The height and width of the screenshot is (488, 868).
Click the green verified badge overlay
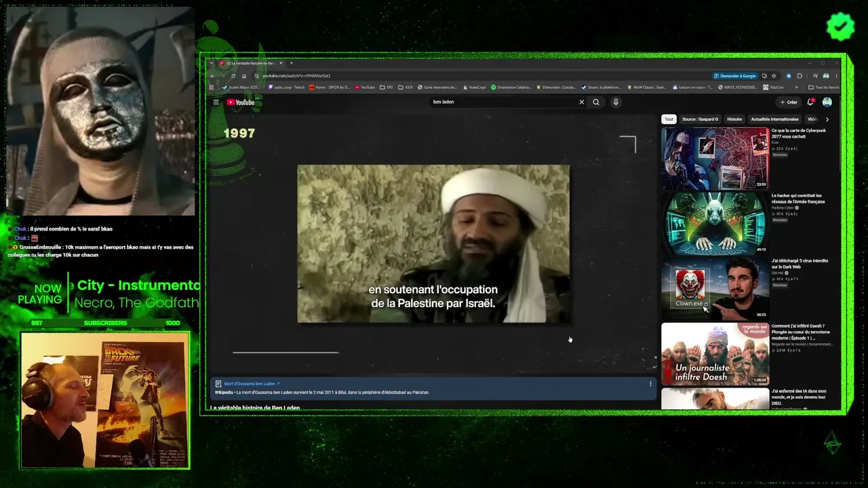[x=841, y=26]
